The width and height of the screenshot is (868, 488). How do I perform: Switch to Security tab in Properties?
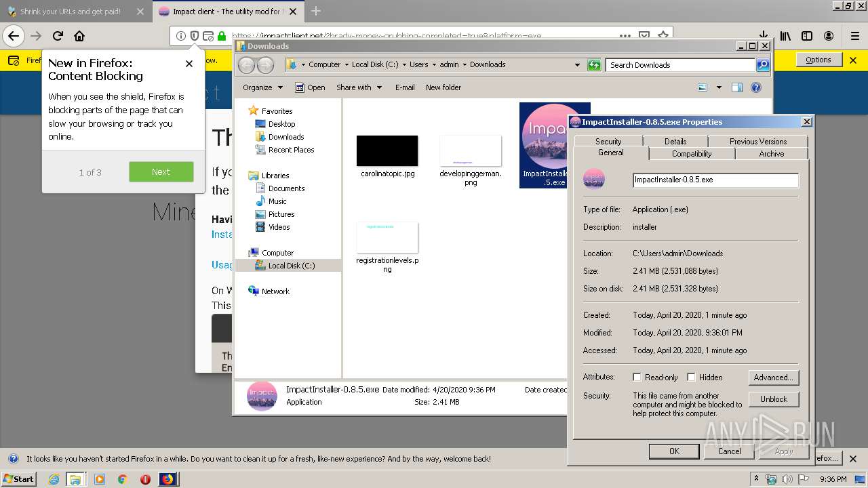tap(608, 141)
